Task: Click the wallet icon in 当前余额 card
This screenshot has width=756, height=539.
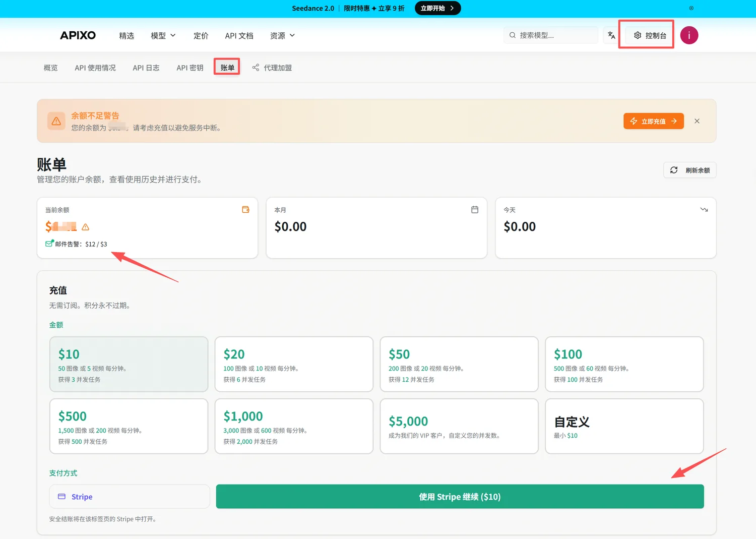Action: 246,210
